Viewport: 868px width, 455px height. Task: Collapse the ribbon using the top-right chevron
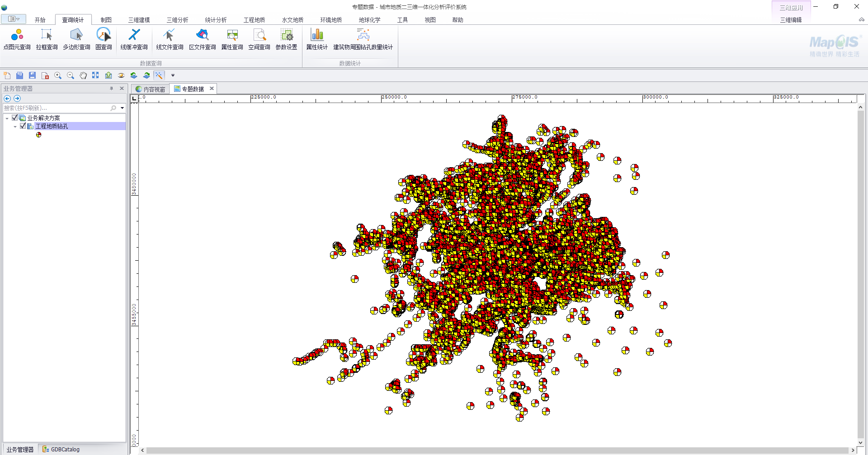pyautogui.click(x=862, y=20)
